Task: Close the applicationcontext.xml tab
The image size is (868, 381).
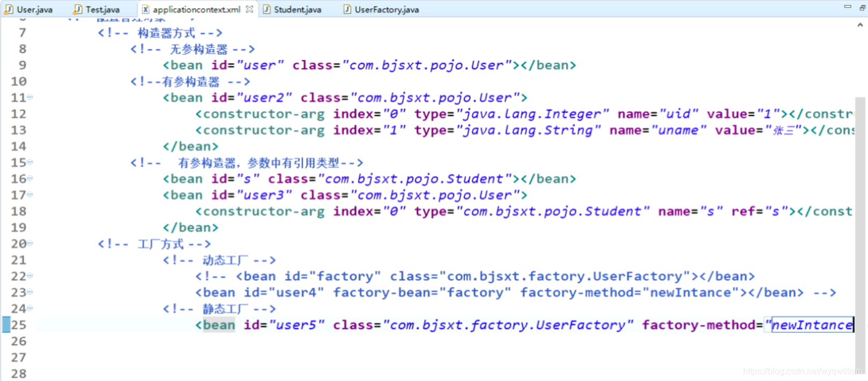Action: 249,9
